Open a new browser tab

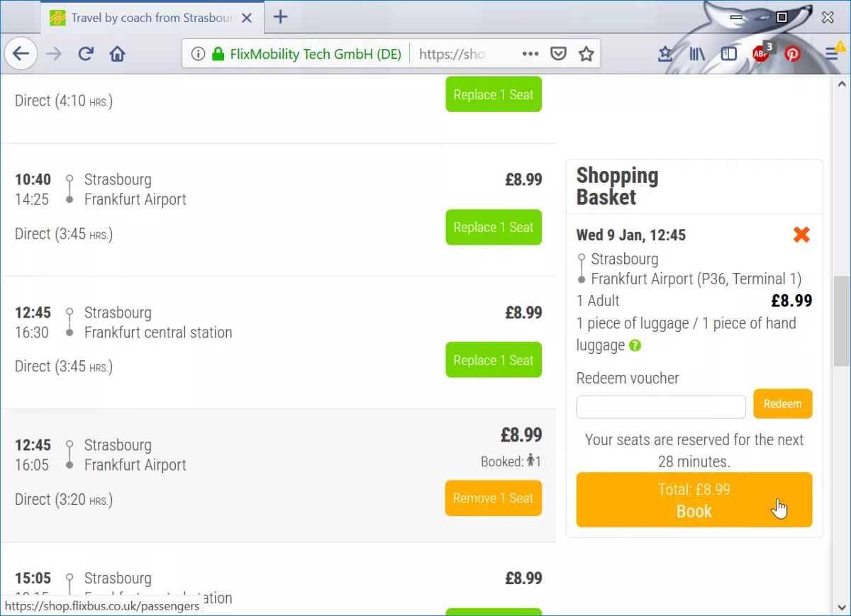pos(281,17)
